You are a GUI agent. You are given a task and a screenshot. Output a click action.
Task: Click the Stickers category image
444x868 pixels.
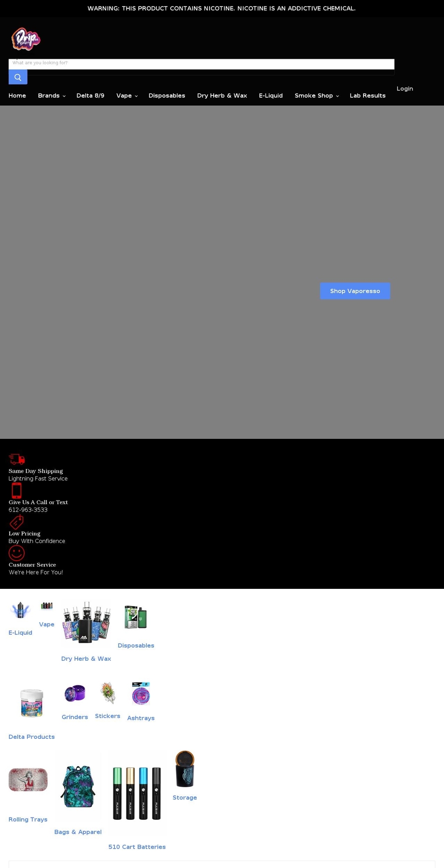coord(108,693)
